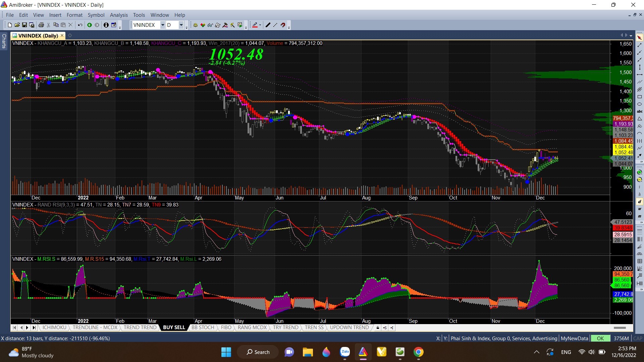Expand the chart tabs list arrow
This screenshot has width=644, height=362.
tap(631, 35)
